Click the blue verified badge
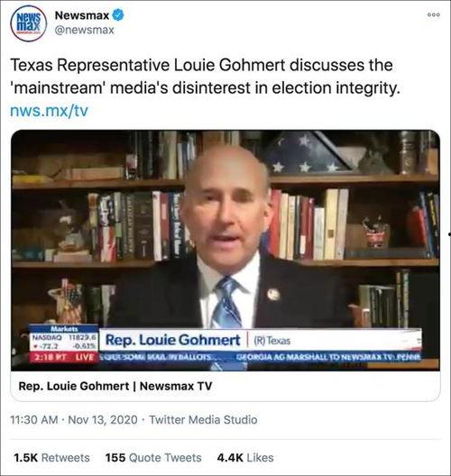This screenshot has height=476, width=451. click(x=118, y=15)
